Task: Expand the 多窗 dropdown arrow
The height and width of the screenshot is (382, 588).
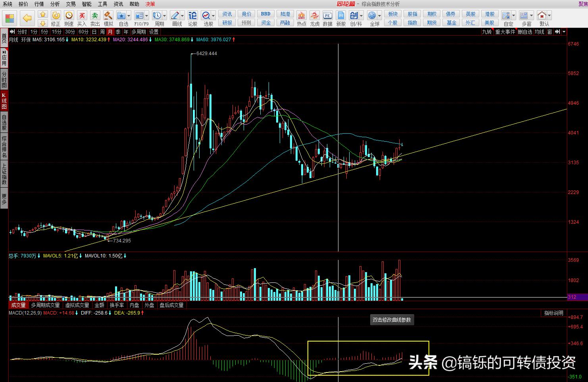Action: pos(532,16)
